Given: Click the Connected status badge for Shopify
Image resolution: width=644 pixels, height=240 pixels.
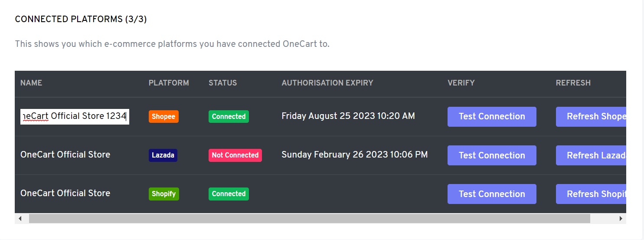Looking at the screenshot, I should (x=229, y=194).
